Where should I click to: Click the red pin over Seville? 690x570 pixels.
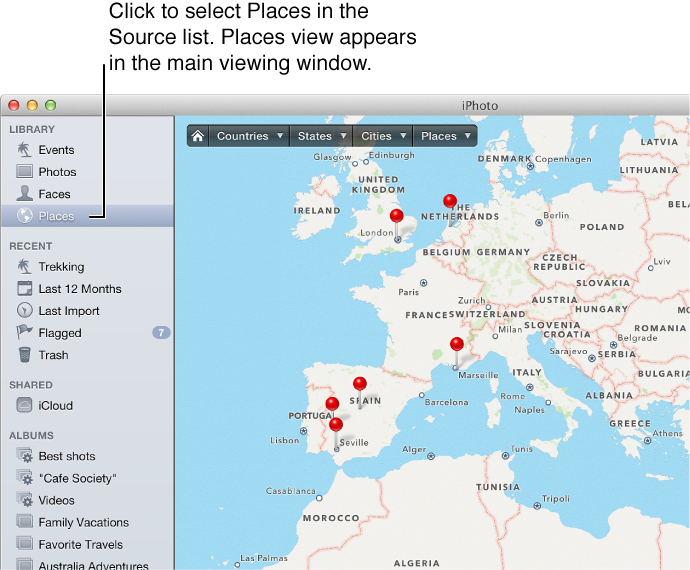336,425
